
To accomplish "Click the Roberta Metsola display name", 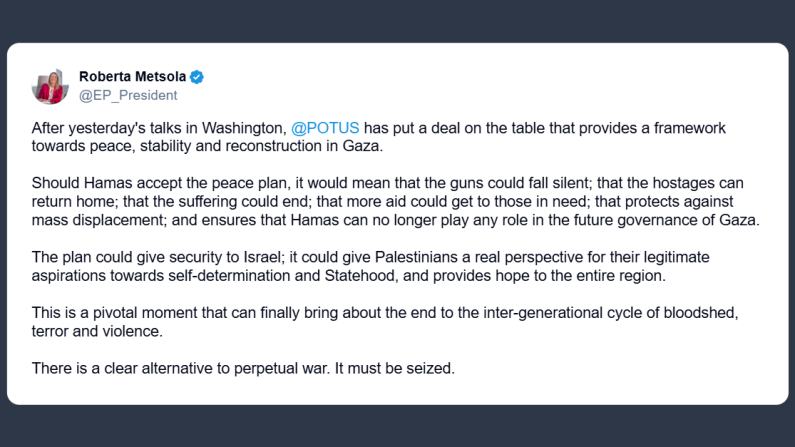I will [x=133, y=77].
